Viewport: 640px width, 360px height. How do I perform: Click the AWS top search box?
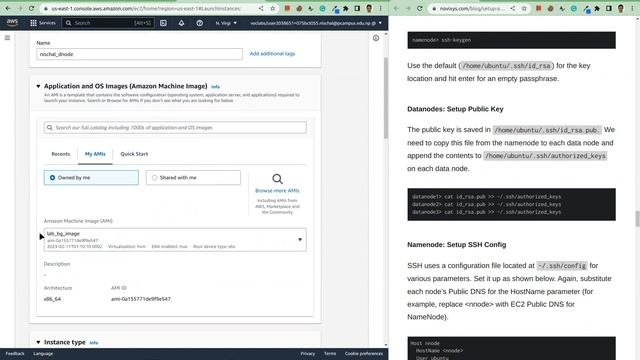point(108,23)
